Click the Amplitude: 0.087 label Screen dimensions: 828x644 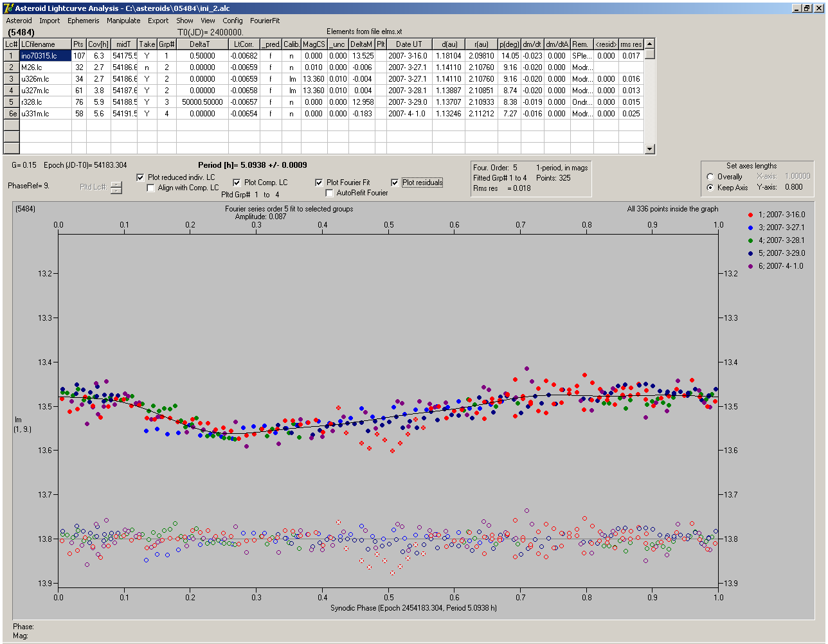click(260, 217)
